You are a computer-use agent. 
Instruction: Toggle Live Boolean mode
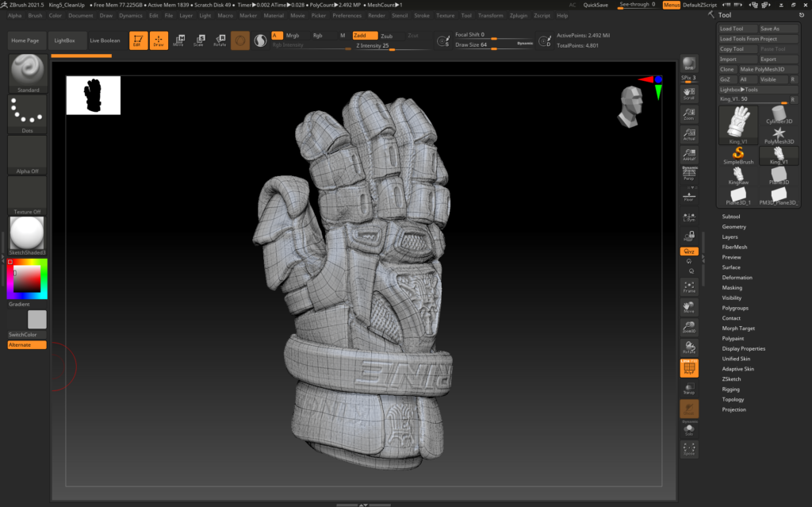point(104,40)
